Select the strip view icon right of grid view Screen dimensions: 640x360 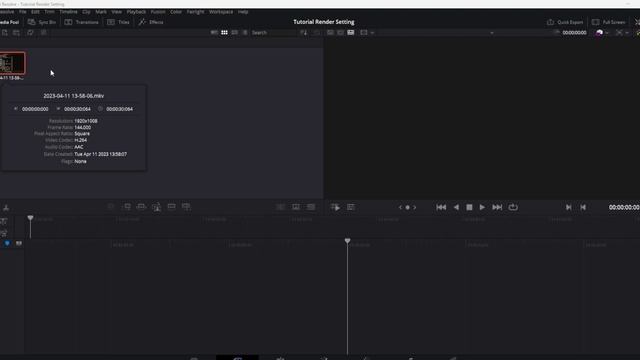pyautogui.click(x=234, y=32)
